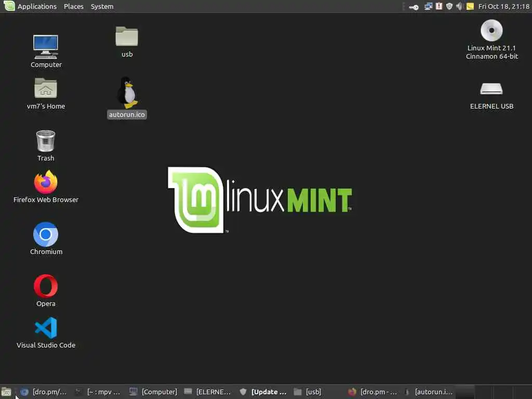The image size is (532, 399).
Task: Click the Linux Mint logo menu icon
Action: click(9, 6)
